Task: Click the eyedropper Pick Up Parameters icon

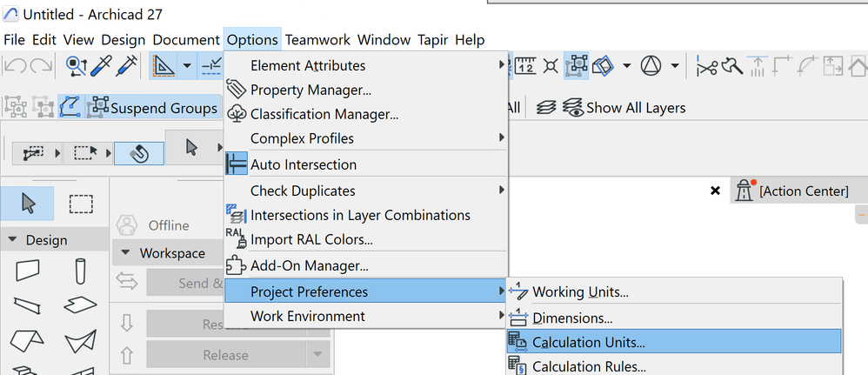Action: pyautogui.click(x=103, y=65)
